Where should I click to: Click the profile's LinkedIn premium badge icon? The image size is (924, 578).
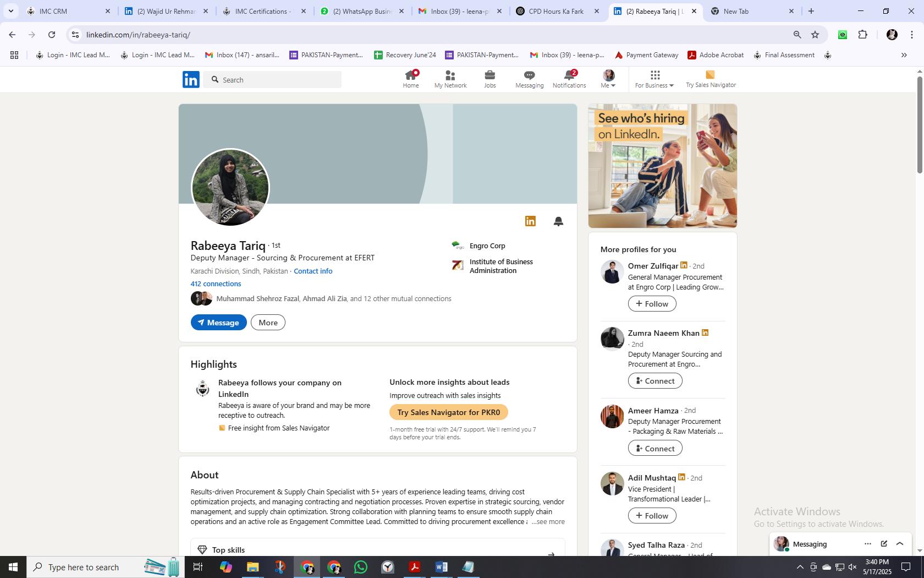(530, 221)
